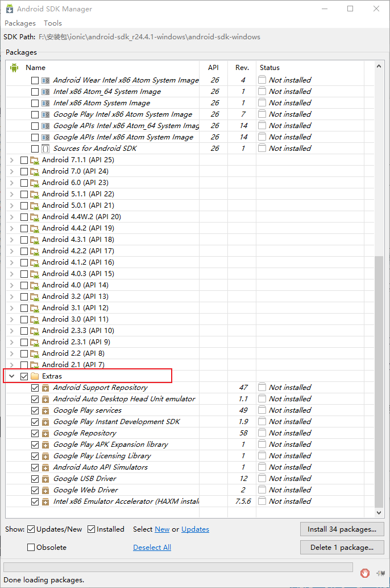
Task: Sort by the API column header
Action: coord(214,68)
